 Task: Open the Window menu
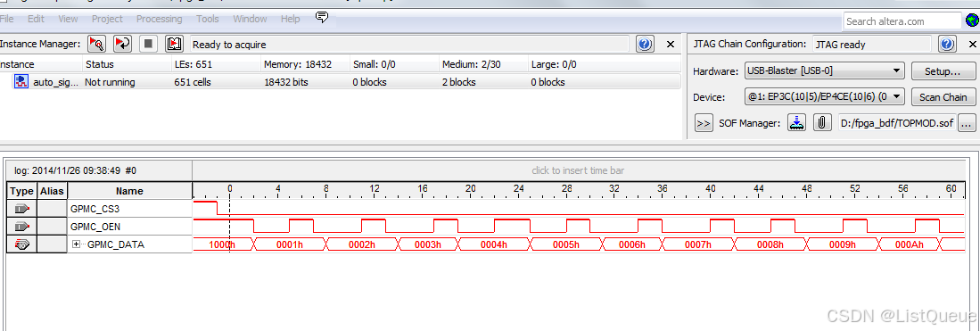[250, 19]
